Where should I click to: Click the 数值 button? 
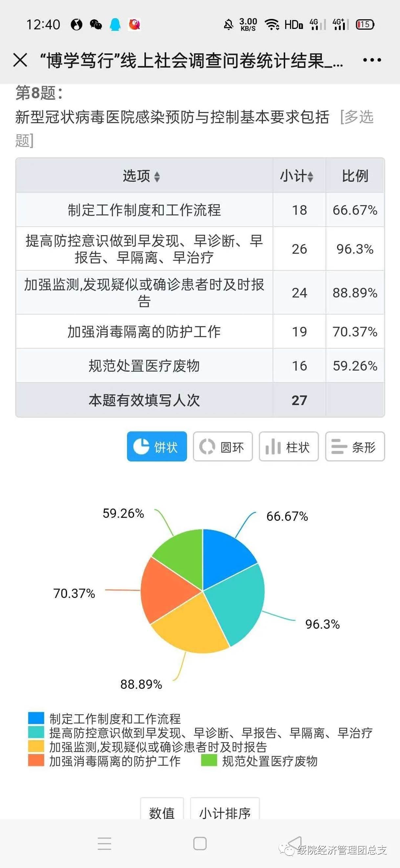tap(162, 809)
